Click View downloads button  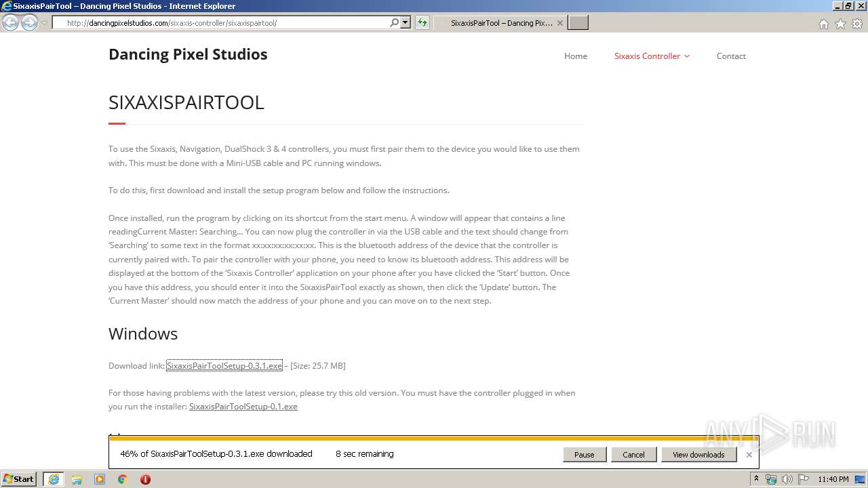698,455
